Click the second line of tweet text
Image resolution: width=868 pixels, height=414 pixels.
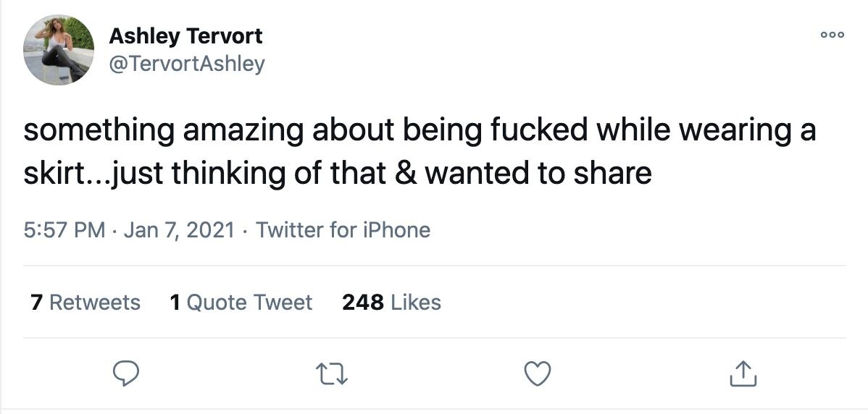[338, 174]
